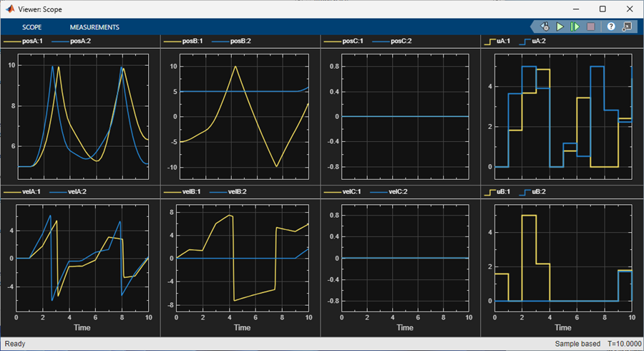Toggle posA:2 legend entry visibility

coord(82,42)
